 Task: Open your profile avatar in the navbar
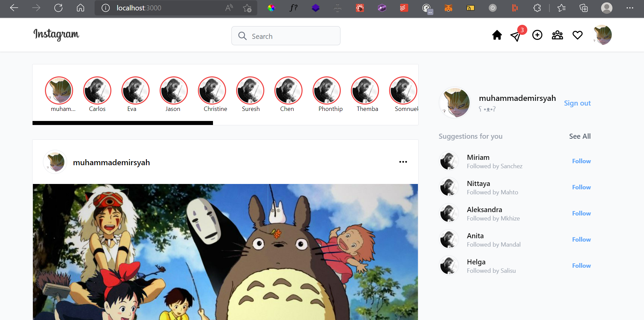click(x=602, y=35)
